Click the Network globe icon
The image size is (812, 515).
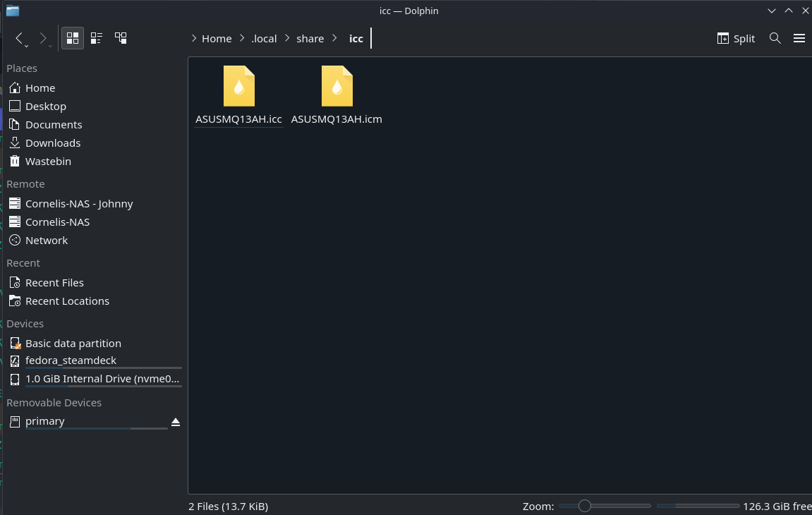coord(15,241)
